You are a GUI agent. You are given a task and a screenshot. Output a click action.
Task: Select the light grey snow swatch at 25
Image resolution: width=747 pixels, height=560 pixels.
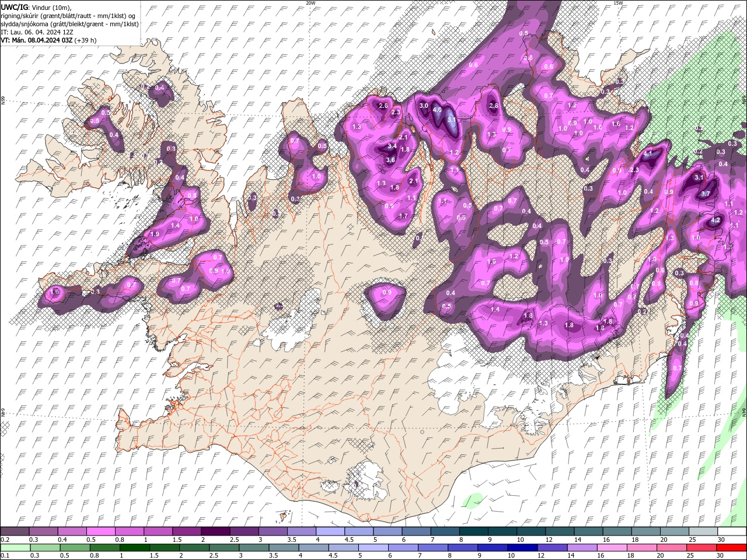point(703,531)
